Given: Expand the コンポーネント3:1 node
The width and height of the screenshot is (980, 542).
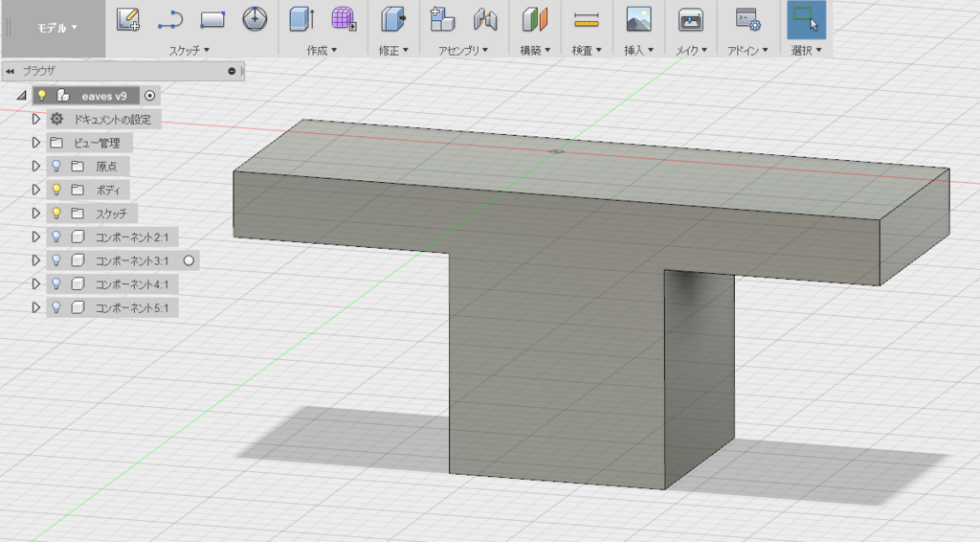Looking at the screenshot, I should pos(35,260).
